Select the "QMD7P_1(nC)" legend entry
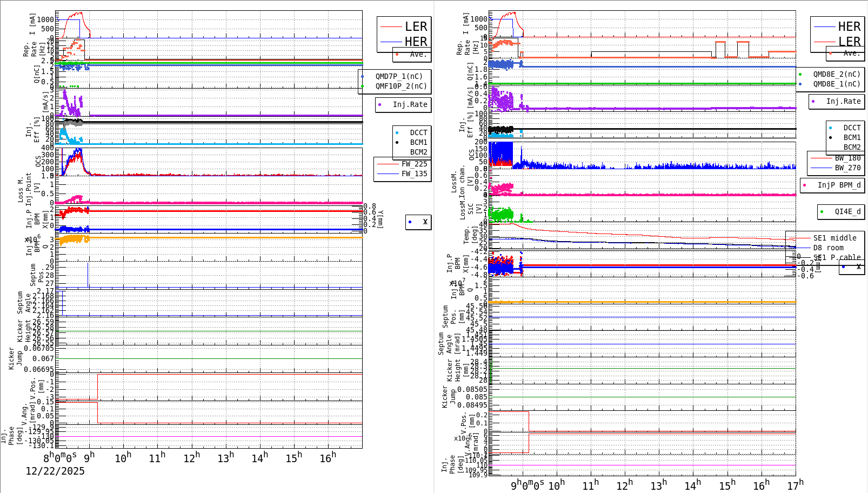Screen dimensions: 868x493 coord(399,76)
